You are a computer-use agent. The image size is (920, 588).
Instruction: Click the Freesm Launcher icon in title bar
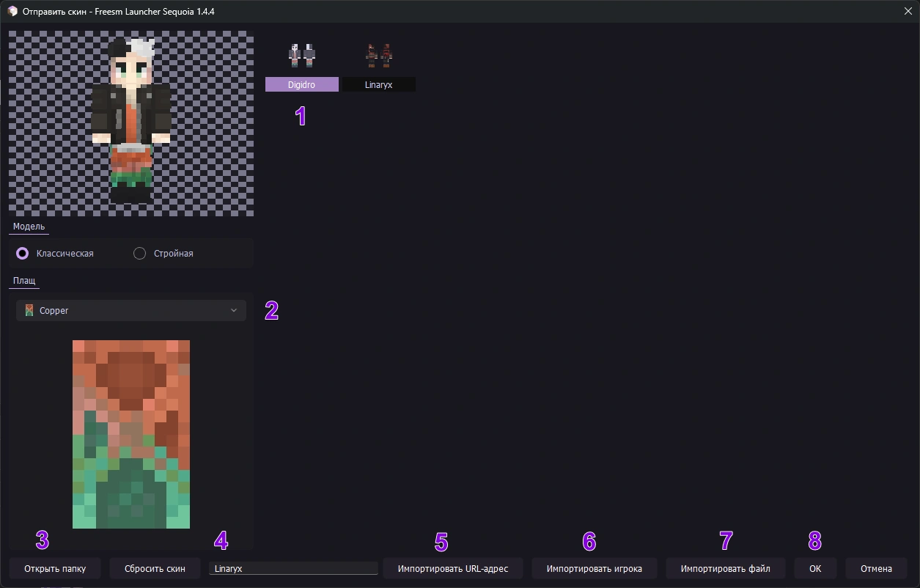(x=12, y=12)
